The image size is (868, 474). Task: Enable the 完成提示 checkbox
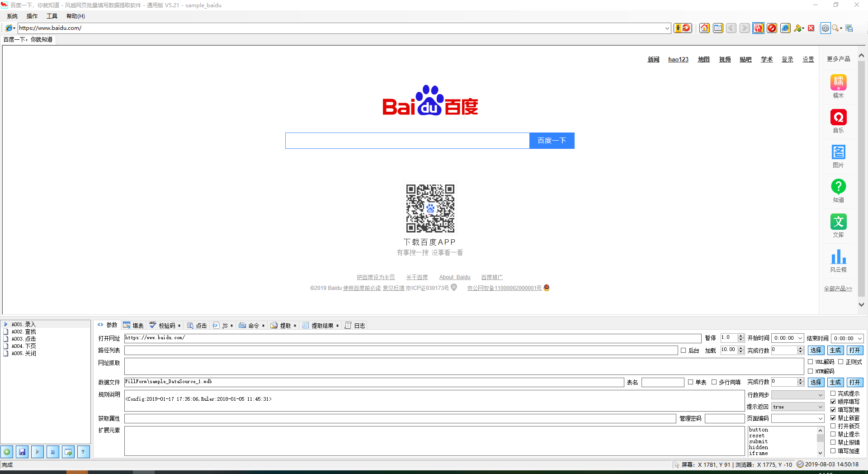833,393
